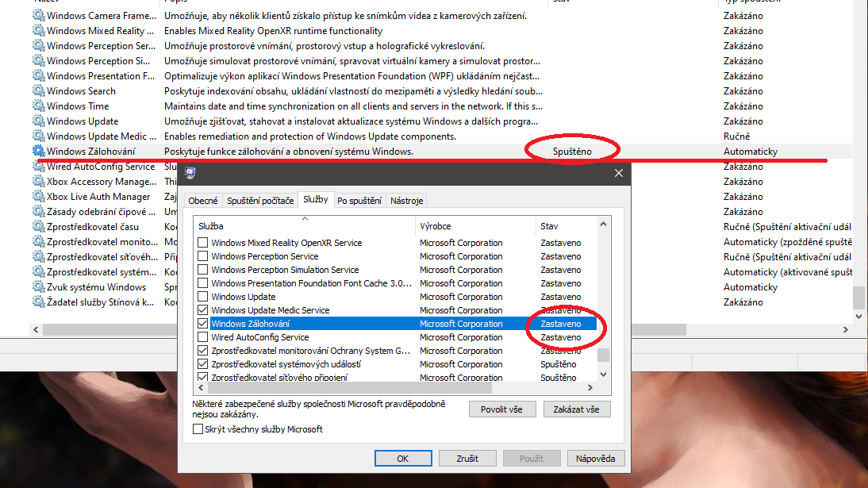Select Windows Search row in Services window
This screenshot has width=868, height=488.
441,90
